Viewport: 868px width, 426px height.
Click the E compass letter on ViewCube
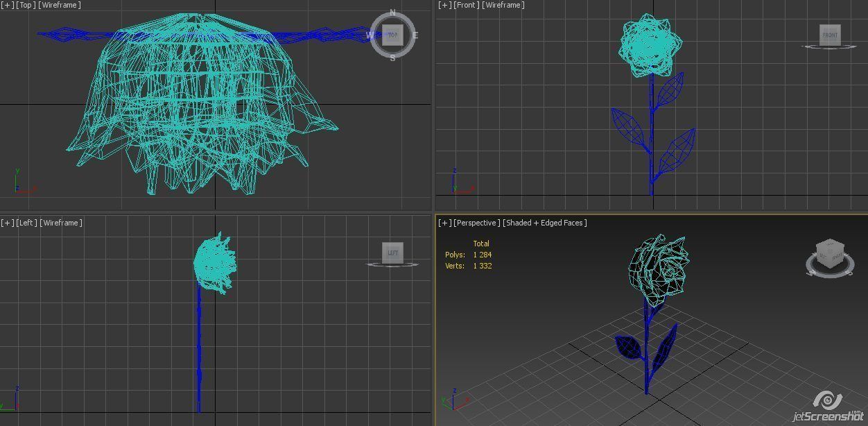click(415, 35)
